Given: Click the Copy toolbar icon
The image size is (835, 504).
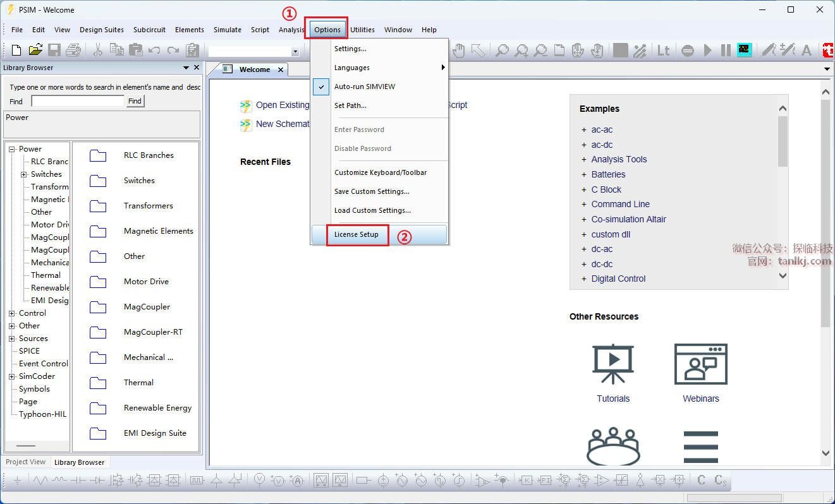Looking at the screenshot, I should point(116,51).
